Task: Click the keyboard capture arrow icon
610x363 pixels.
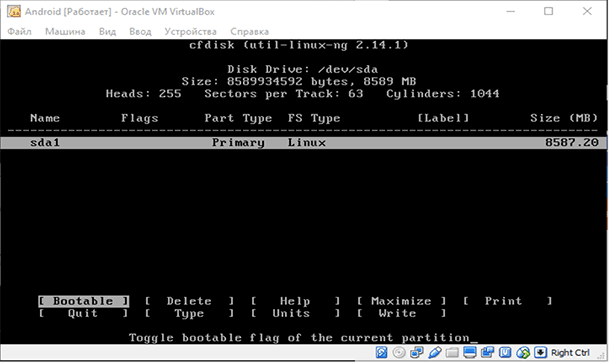Action: (540, 353)
